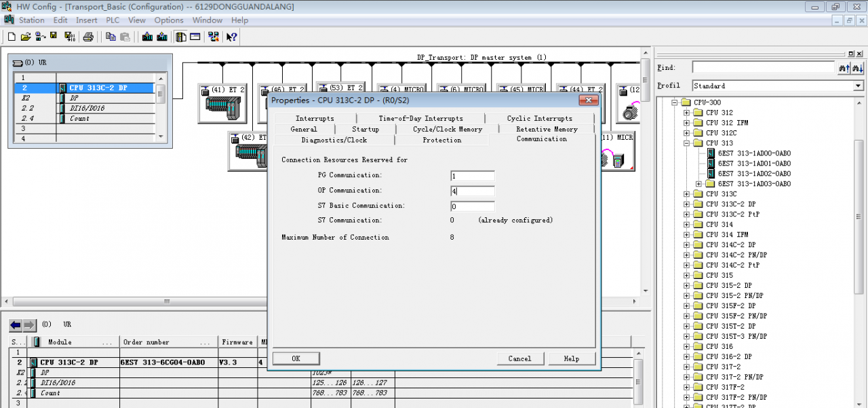Click the Paste toolbar icon
The height and width of the screenshot is (408, 868).
[x=125, y=37]
